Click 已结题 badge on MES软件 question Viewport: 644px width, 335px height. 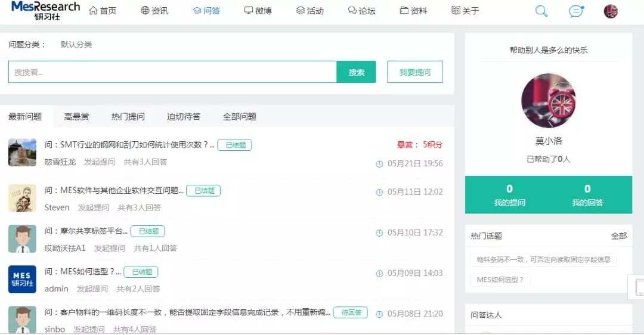(x=203, y=191)
